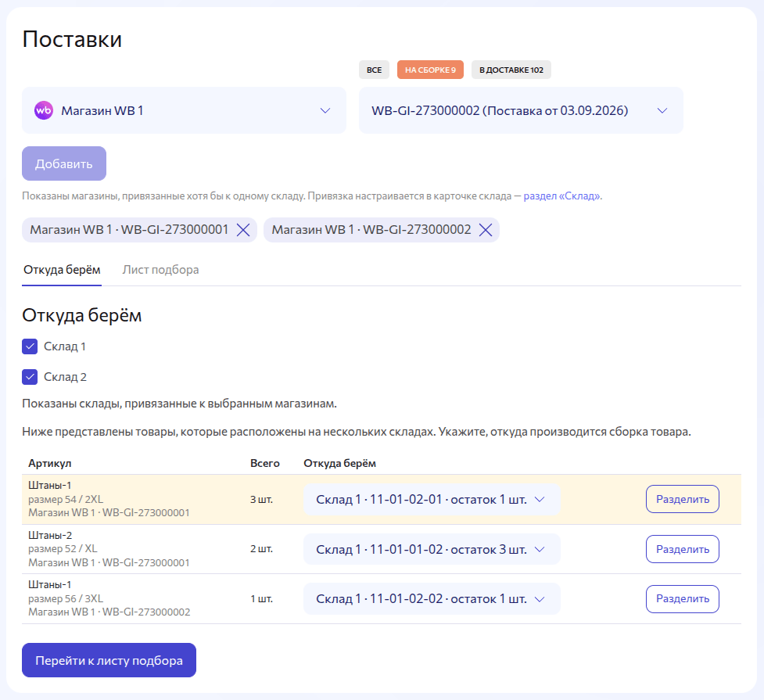Click Перейти к листу подбора button
Viewport: 764px width, 700px height.
tap(109, 660)
